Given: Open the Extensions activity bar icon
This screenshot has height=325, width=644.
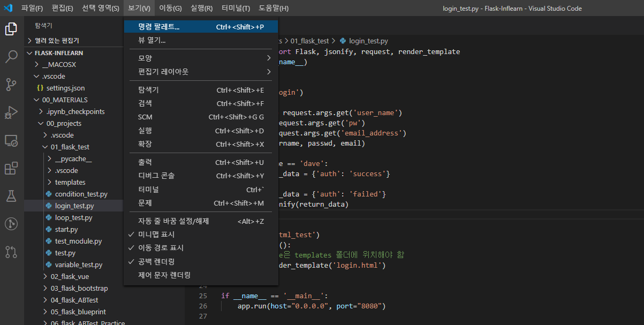Looking at the screenshot, I should click(x=11, y=168).
